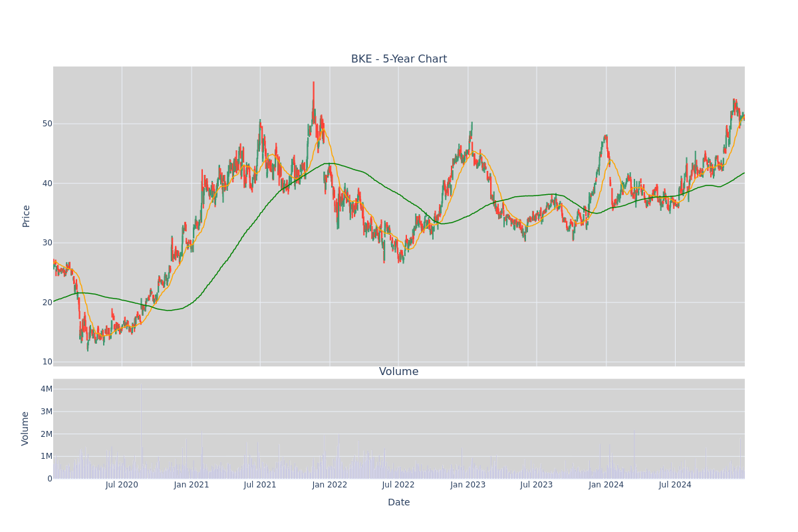Click the "Jul 2021" date tick
This screenshot has width=798, height=532.
pos(260,485)
